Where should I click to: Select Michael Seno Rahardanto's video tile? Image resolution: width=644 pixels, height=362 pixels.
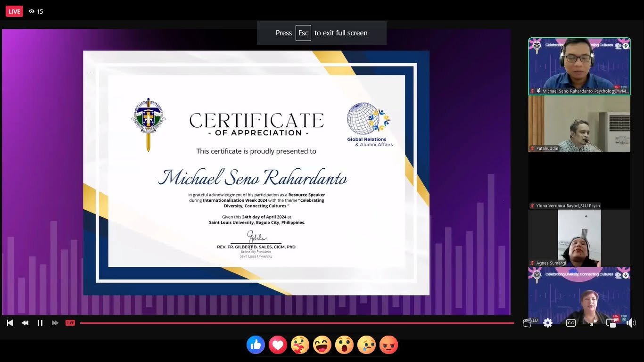(x=579, y=66)
